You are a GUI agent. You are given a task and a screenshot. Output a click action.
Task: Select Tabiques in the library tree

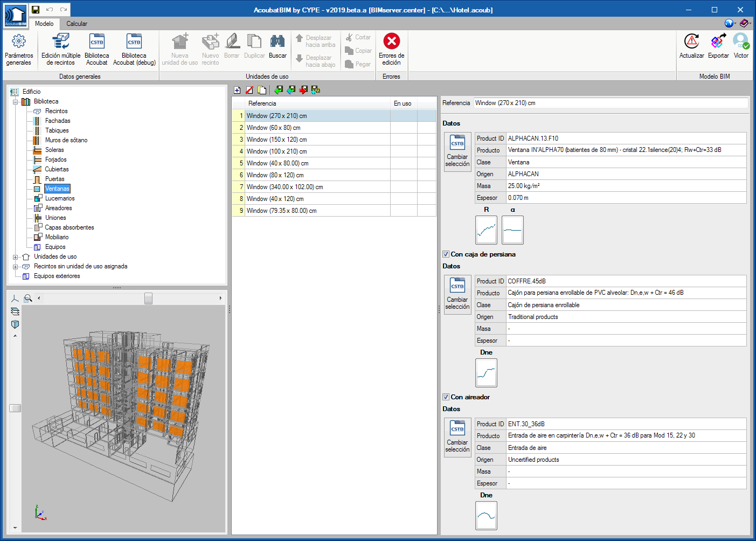[57, 130]
